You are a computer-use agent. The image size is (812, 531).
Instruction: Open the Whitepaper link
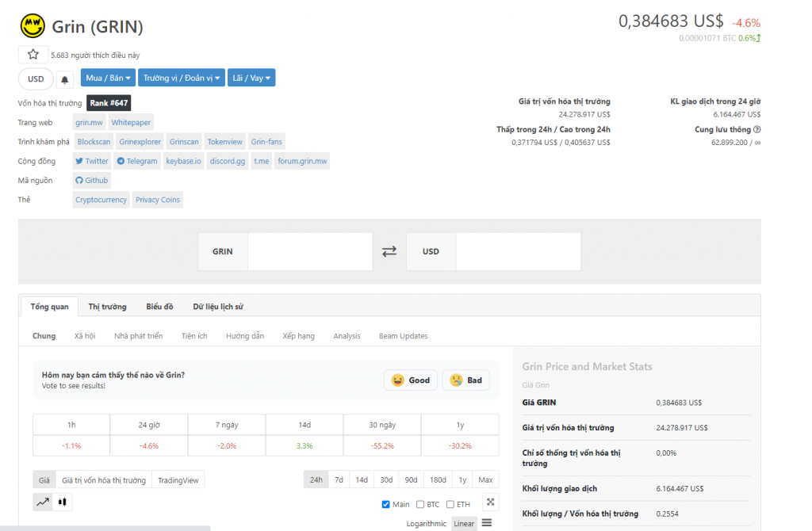(x=131, y=122)
